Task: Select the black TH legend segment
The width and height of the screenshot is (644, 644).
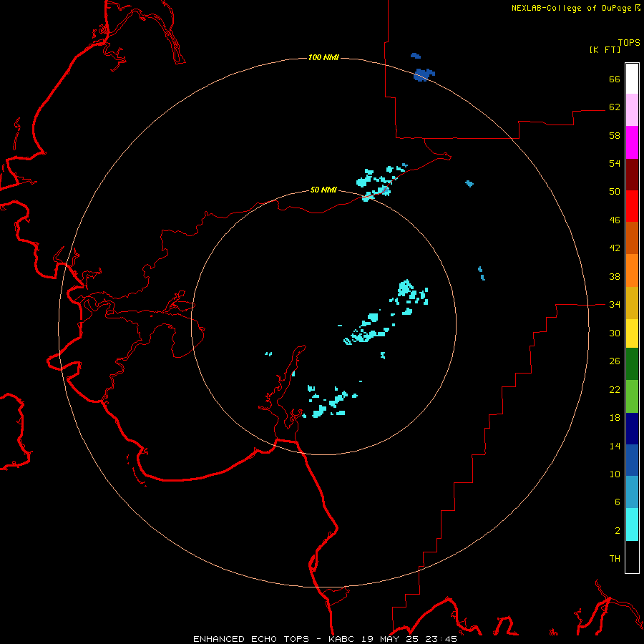Action: click(x=632, y=557)
